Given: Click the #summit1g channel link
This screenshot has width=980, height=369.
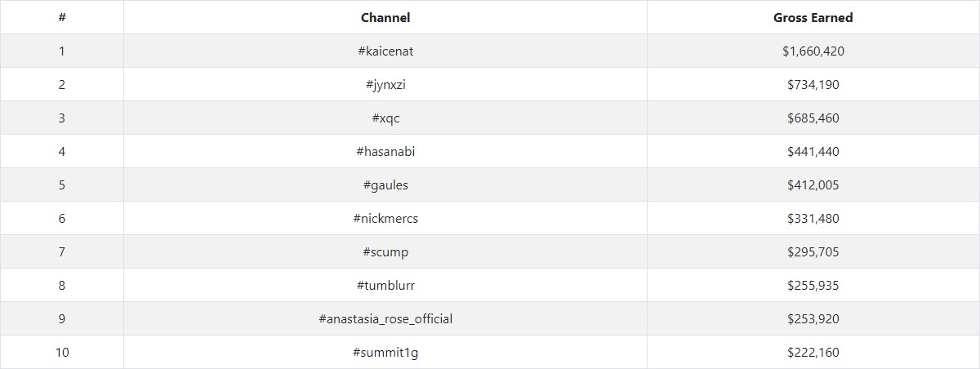Looking at the screenshot, I should 385,353.
